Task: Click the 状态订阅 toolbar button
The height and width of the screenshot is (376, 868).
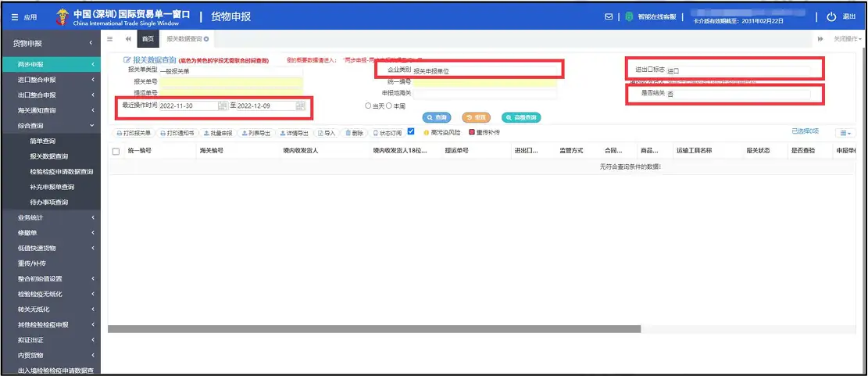Action: coord(387,133)
